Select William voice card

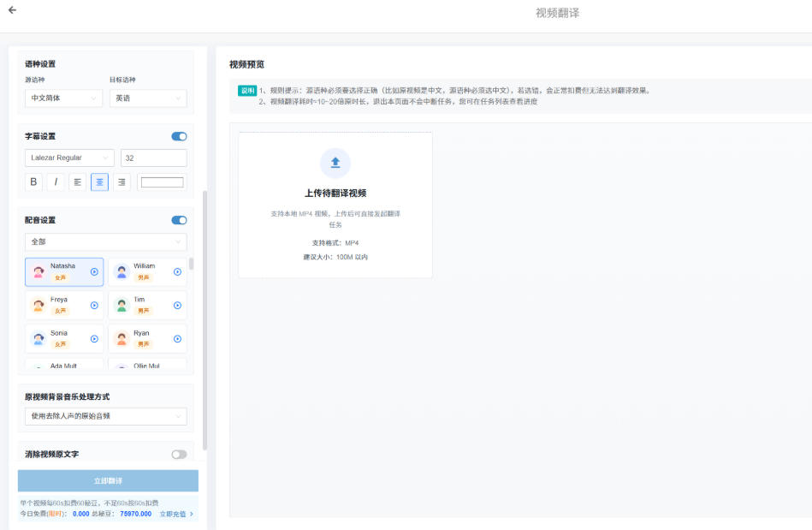(x=147, y=272)
